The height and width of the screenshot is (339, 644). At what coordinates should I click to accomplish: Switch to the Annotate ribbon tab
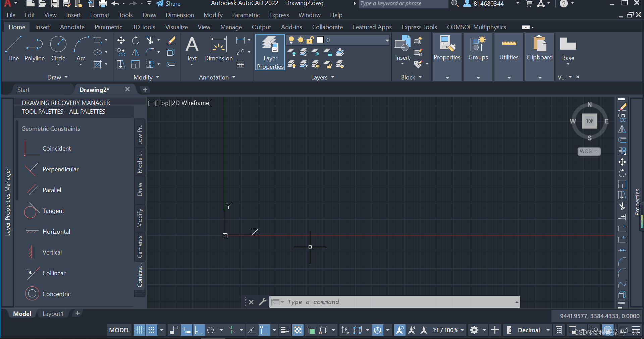pyautogui.click(x=72, y=27)
